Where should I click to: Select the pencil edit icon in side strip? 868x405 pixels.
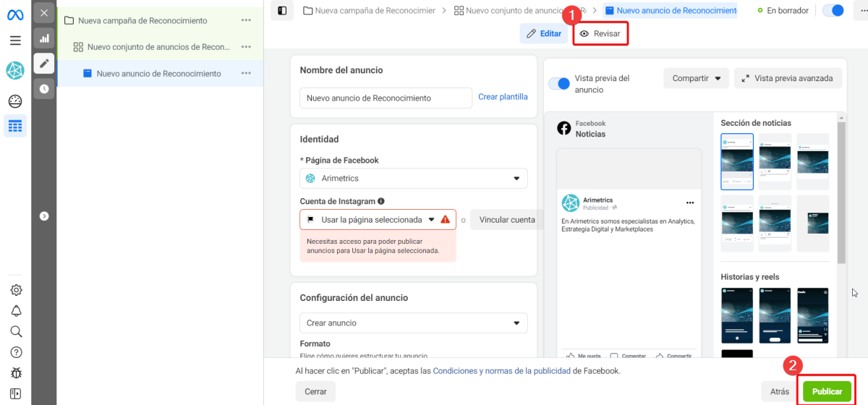44,64
